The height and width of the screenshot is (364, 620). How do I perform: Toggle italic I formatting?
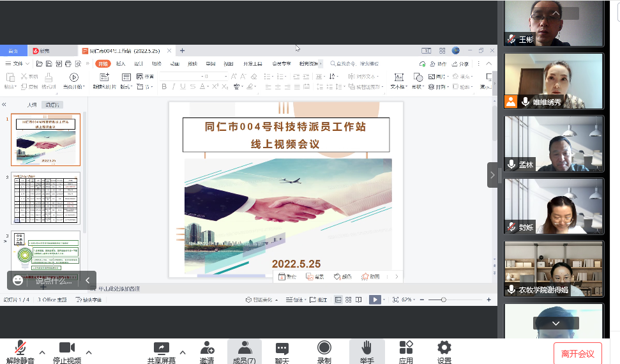pos(173,86)
